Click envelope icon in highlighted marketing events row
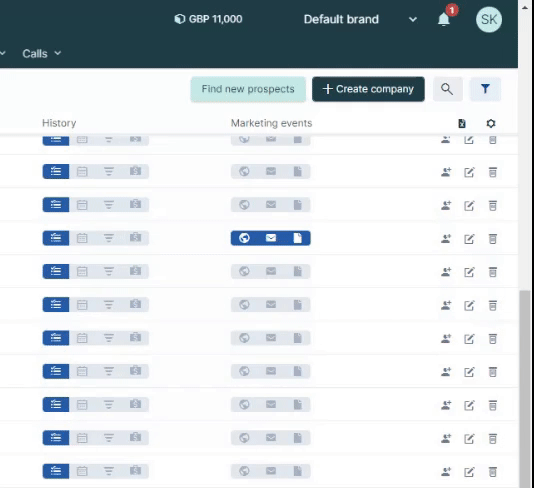The width and height of the screenshot is (534, 488). (x=271, y=238)
